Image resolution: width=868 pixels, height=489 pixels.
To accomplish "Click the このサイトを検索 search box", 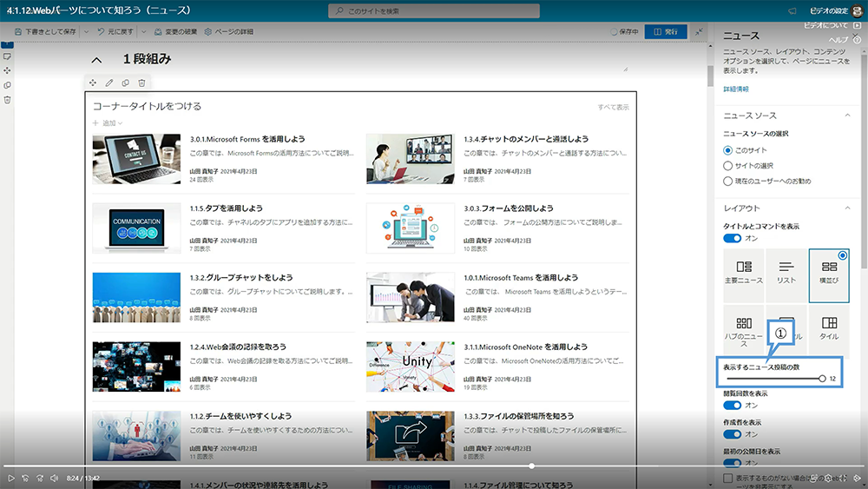I will 434,11.
